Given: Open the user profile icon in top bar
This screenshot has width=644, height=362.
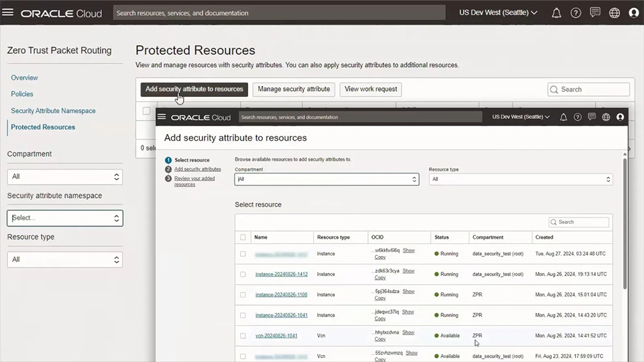Looking at the screenshot, I should click(x=634, y=13).
